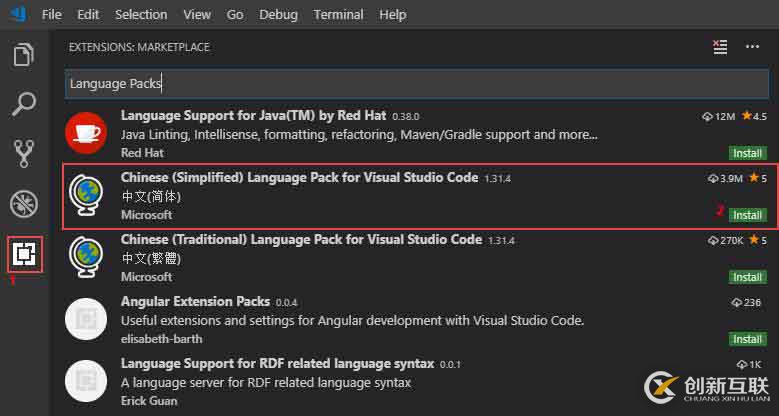Image resolution: width=779 pixels, height=416 pixels.
Task: Open Language Support for RDF title
Action: [x=278, y=364]
